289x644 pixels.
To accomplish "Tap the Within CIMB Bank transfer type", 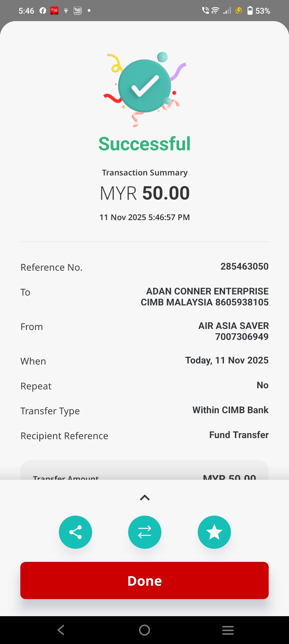I will pos(230,410).
